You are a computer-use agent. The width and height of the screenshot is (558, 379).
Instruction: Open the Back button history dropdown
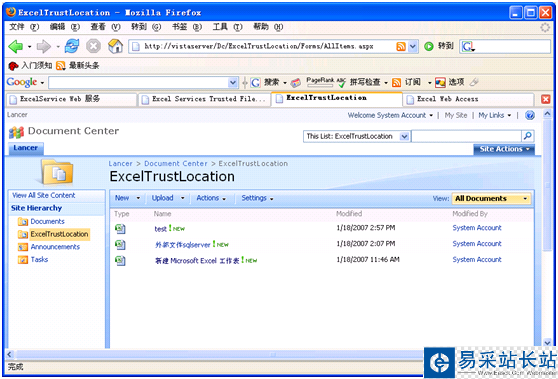point(29,47)
